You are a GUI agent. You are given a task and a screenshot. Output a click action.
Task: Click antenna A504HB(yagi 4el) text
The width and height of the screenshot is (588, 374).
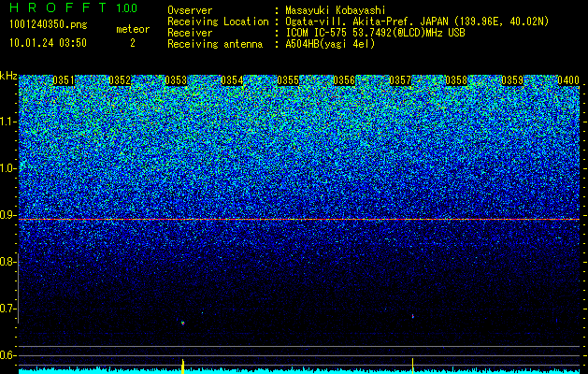point(330,44)
